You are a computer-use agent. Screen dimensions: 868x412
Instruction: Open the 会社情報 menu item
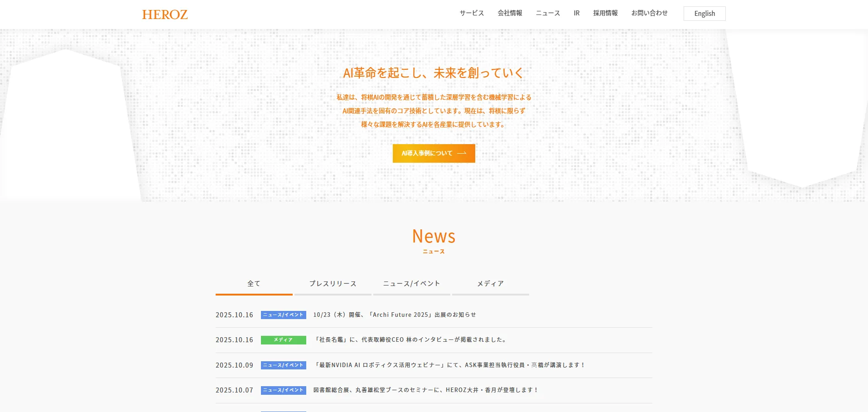tap(510, 13)
